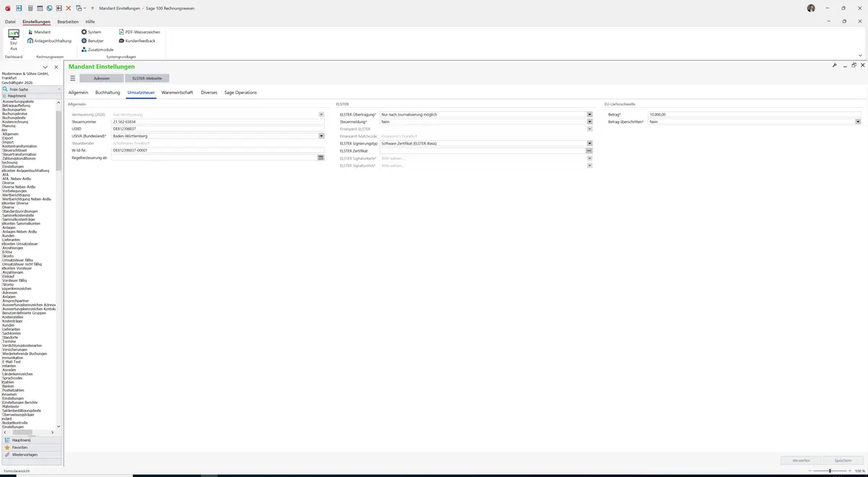Click the Speichern button
The width and height of the screenshot is (868, 477).
843,460
